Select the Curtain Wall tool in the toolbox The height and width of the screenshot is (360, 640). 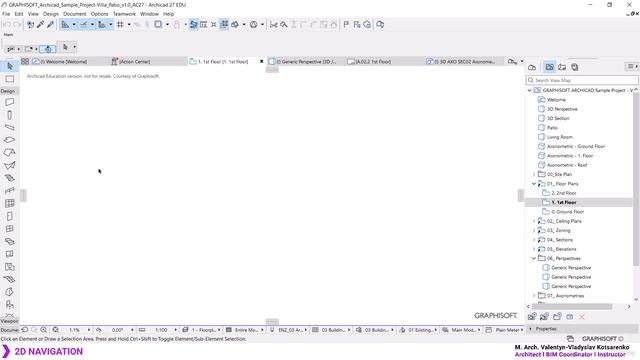(10, 203)
